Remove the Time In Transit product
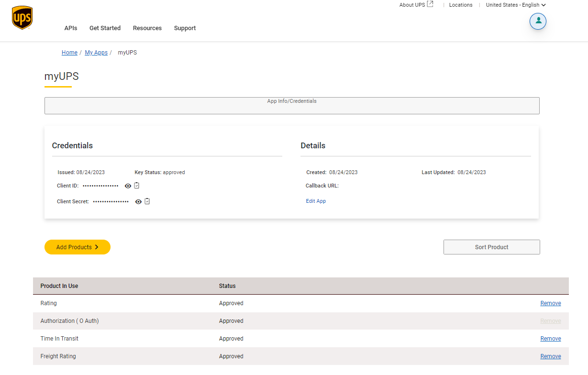 [x=551, y=339]
